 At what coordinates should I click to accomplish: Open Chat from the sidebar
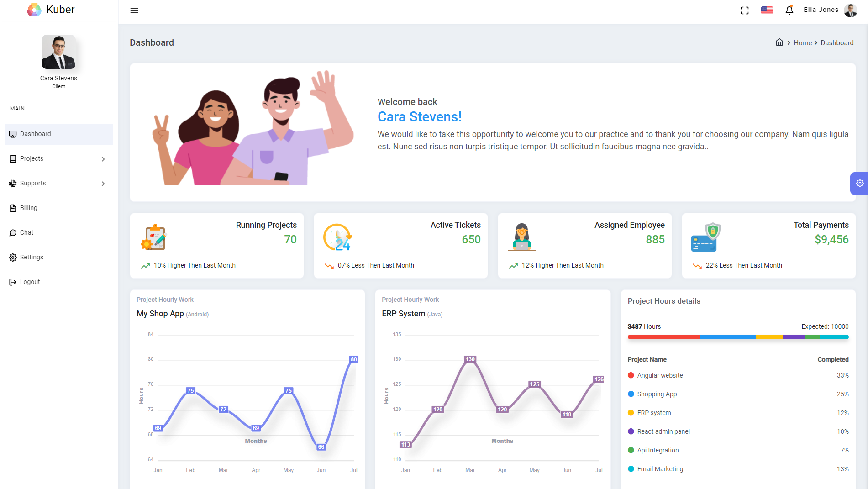click(58, 233)
